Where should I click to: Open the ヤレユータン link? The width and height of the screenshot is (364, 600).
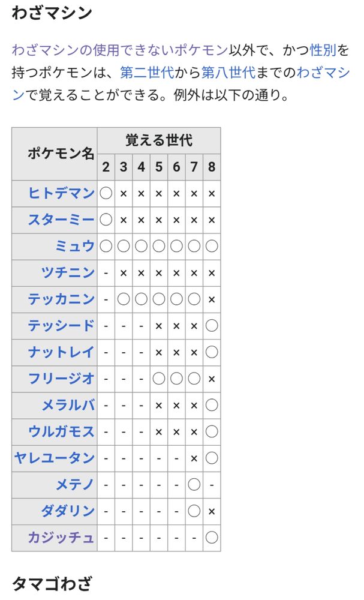[x=55, y=458]
